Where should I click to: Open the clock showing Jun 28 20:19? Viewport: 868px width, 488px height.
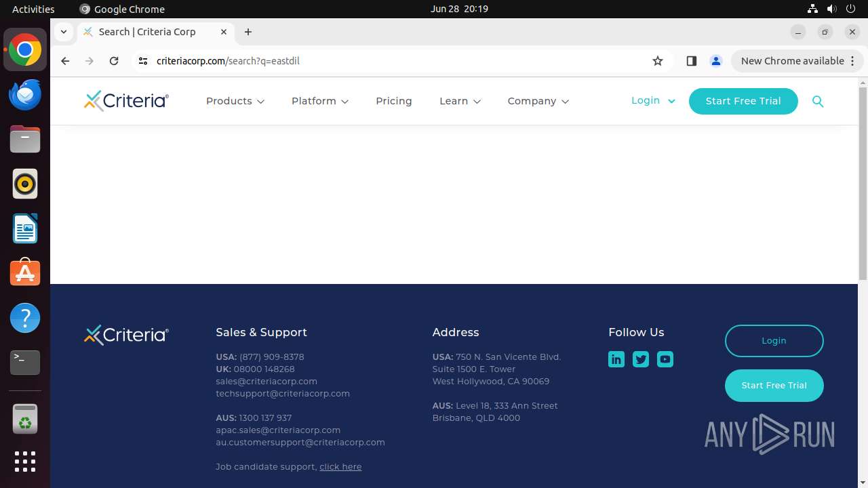(x=459, y=9)
